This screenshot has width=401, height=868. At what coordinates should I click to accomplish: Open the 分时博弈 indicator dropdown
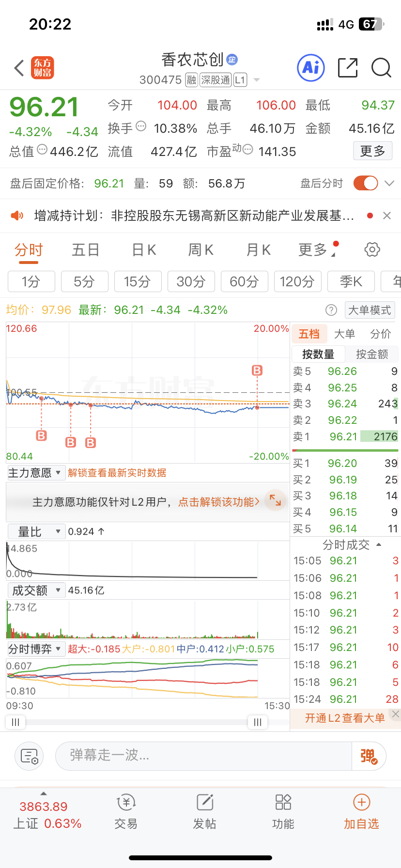pos(36,649)
